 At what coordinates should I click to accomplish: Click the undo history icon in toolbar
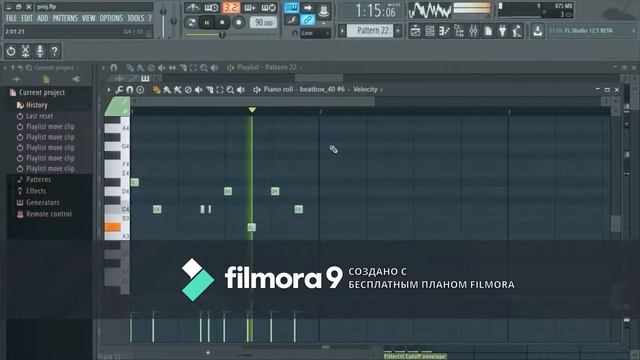tap(11, 51)
